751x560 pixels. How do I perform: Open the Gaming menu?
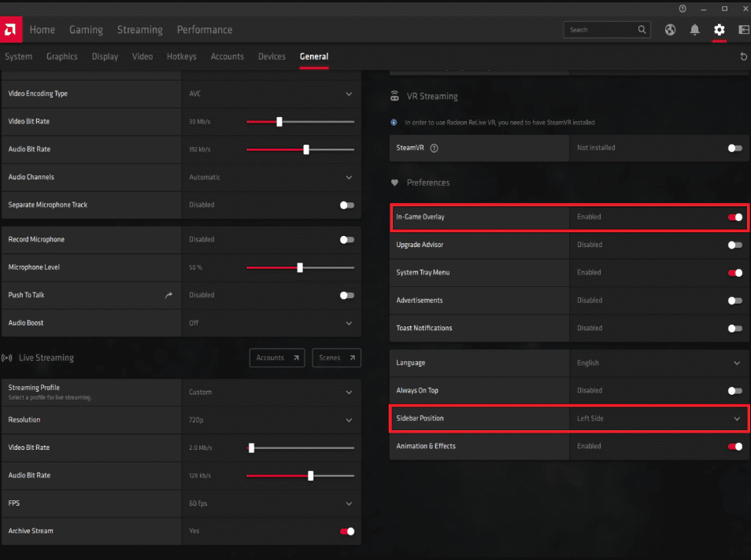tap(86, 30)
